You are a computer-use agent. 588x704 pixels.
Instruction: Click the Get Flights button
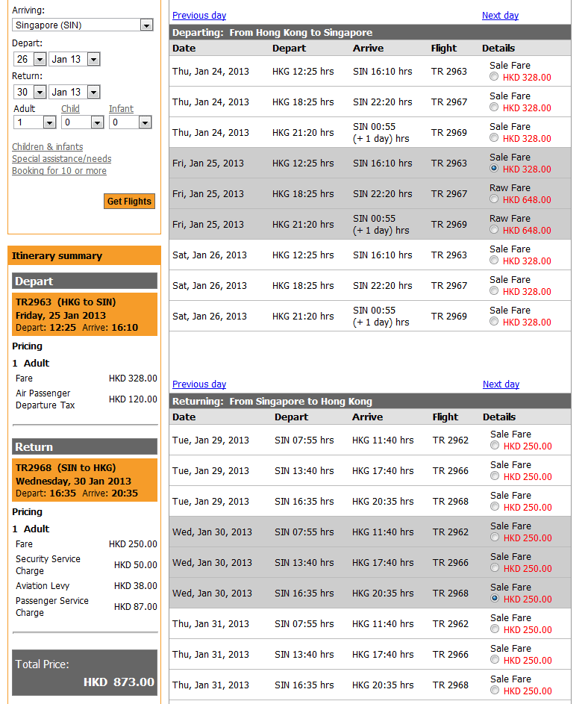pos(129,201)
